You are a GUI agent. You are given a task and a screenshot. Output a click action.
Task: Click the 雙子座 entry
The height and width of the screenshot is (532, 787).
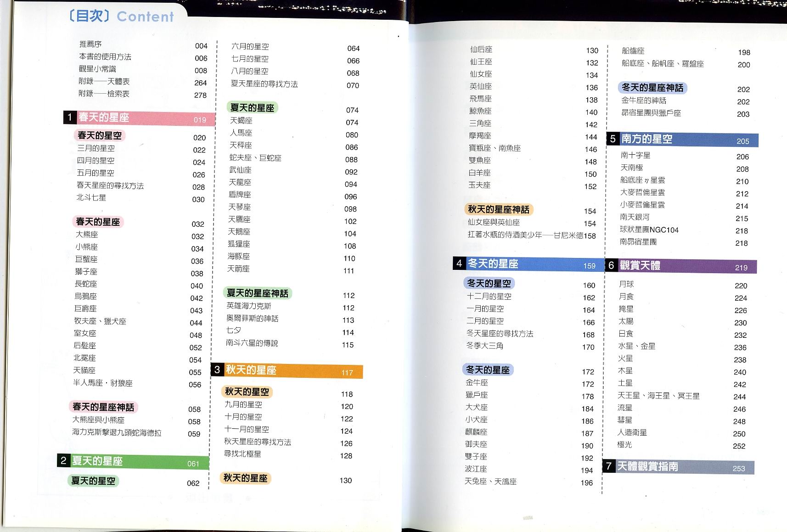coord(476,457)
